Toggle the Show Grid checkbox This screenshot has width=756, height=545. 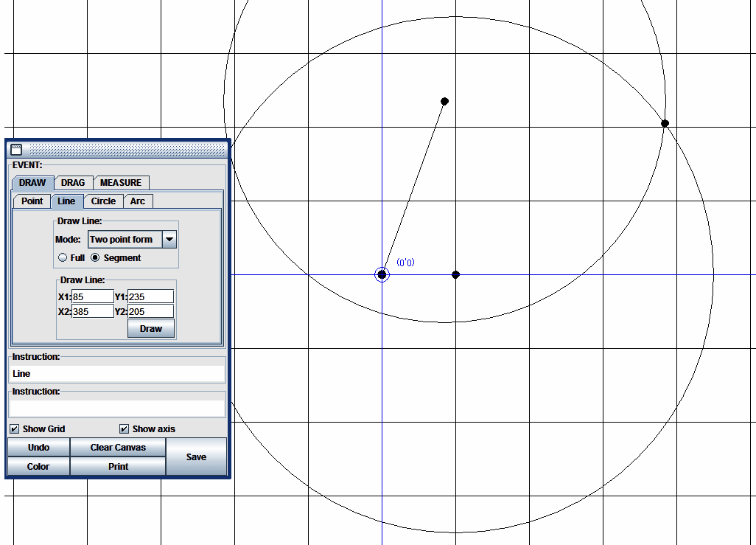click(x=15, y=429)
